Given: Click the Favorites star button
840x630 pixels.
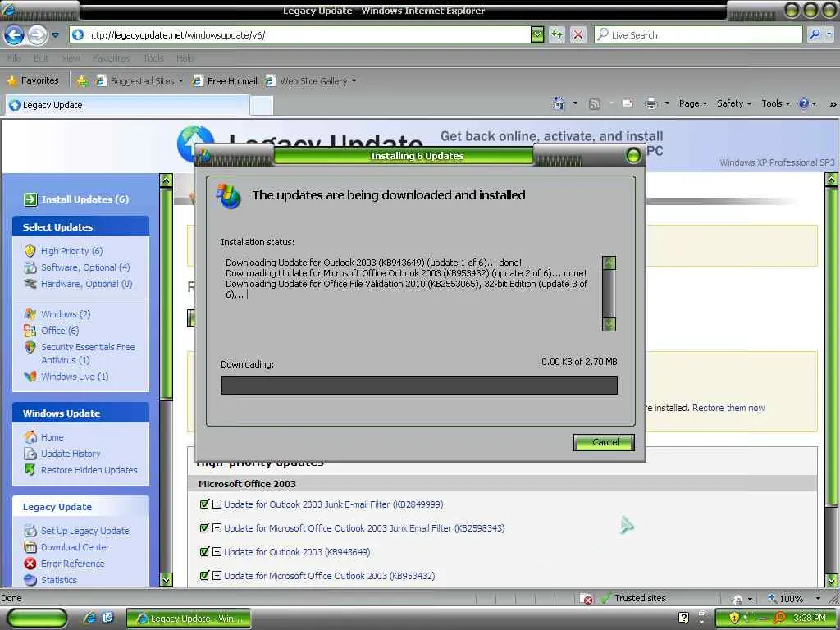Looking at the screenshot, I should pos(33,81).
